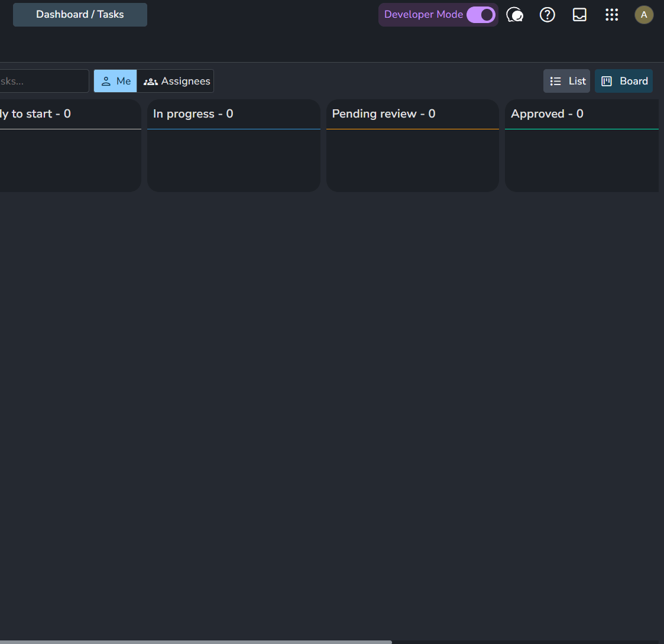Switch to List view
This screenshot has height=644, width=664.
click(x=566, y=81)
